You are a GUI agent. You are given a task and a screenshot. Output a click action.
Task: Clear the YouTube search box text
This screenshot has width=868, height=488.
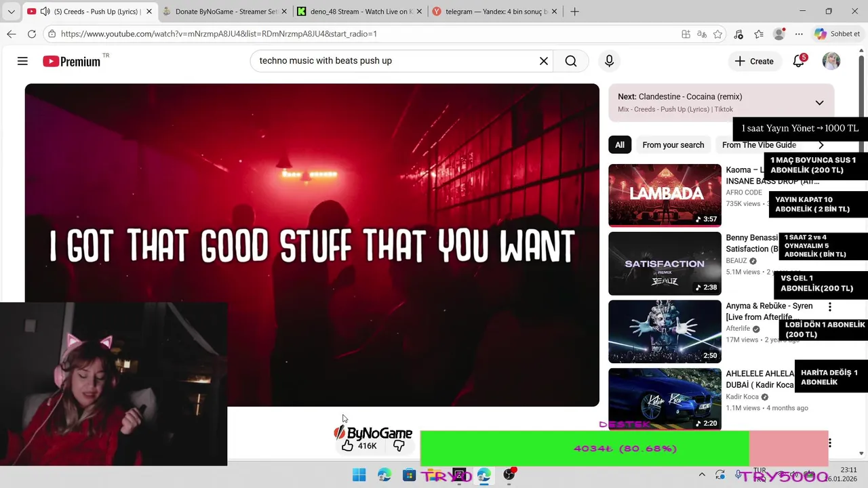543,61
